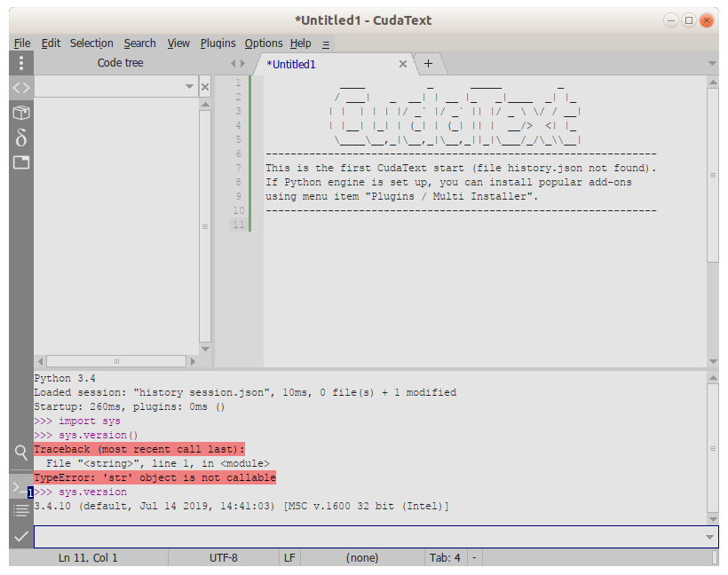
Task: Open the Search magnifier panel icon
Action: click(21, 452)
